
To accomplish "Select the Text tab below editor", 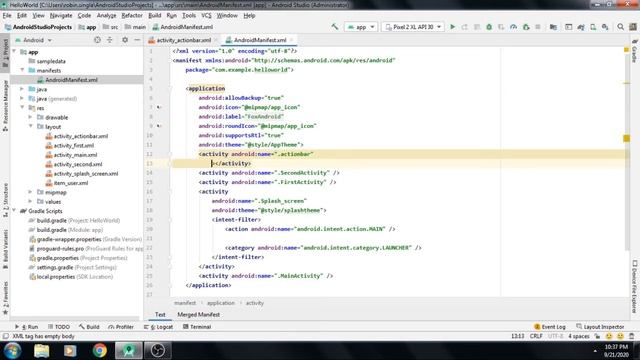I will coord(160,315).
